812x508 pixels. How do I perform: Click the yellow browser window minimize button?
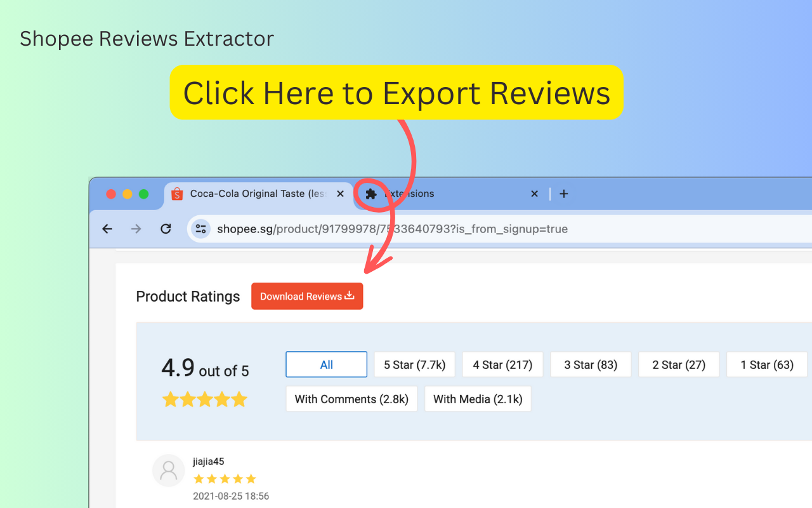pos(128,194)
